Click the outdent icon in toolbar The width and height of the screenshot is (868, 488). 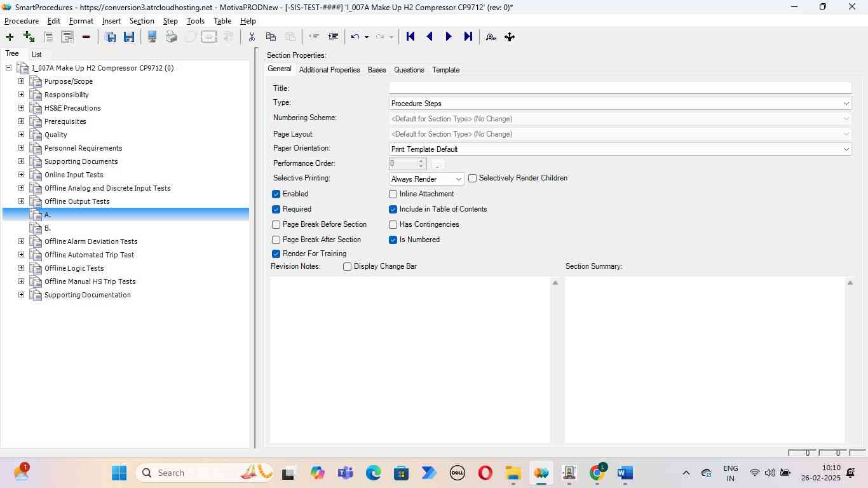click(x=313, y=37)
